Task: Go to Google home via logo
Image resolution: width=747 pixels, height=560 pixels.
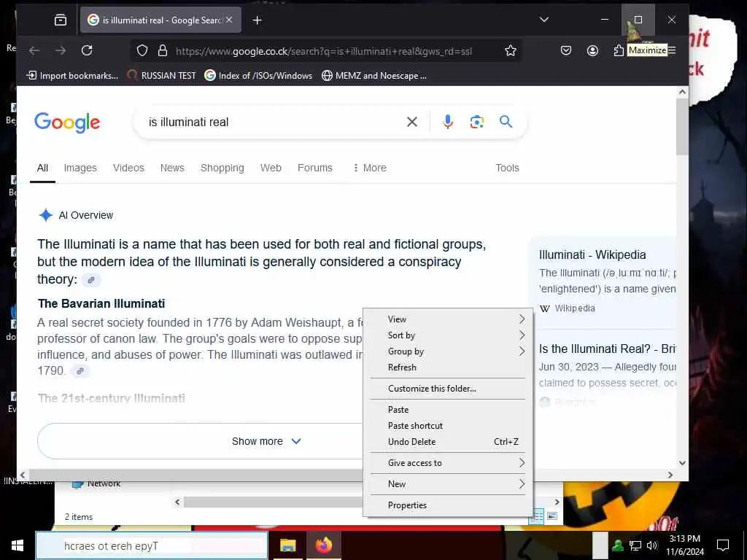Action: pos(67,122)
